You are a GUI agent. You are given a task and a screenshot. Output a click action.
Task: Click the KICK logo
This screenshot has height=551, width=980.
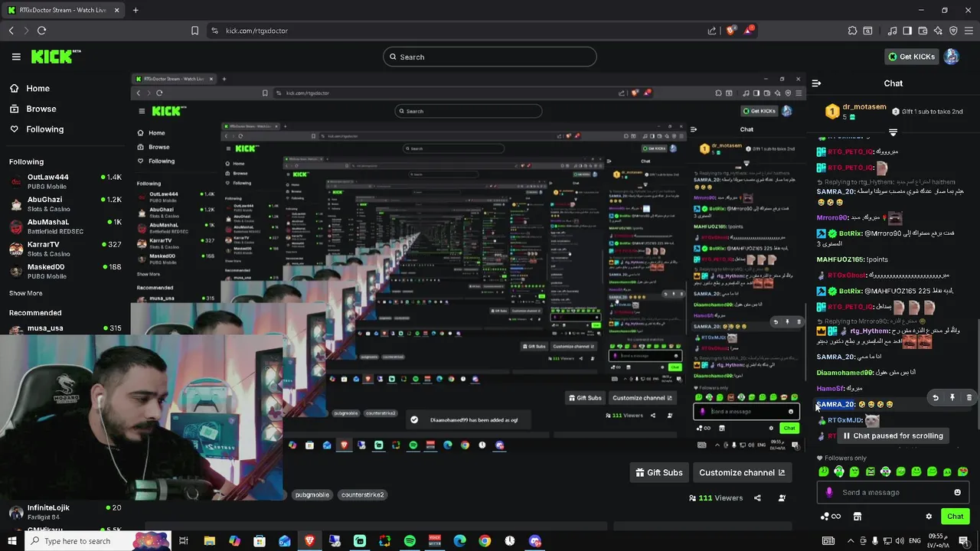point(55,57)
